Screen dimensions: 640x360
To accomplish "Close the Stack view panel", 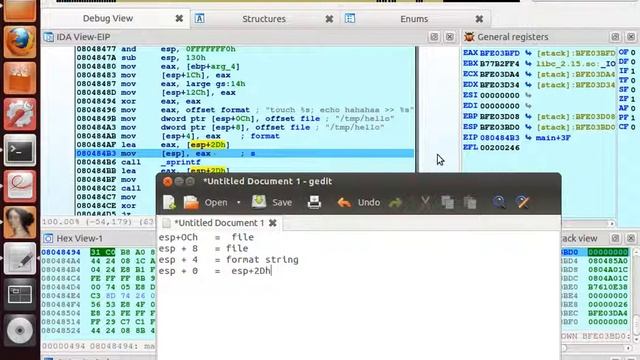I will 631,238.
